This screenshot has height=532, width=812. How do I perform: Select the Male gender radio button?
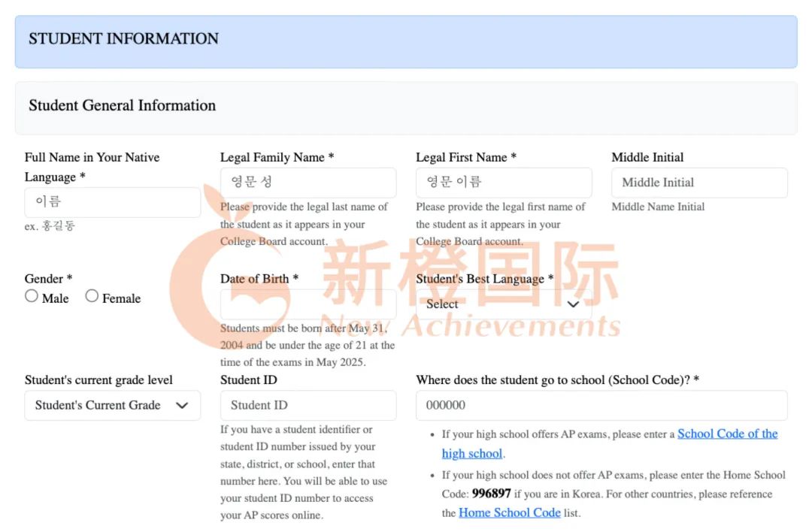(32, 296)
